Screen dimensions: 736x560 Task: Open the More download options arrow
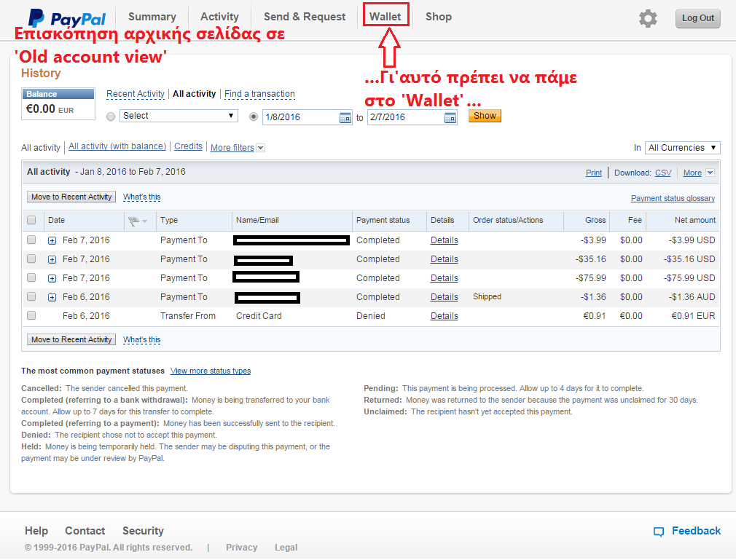point(710,173)
